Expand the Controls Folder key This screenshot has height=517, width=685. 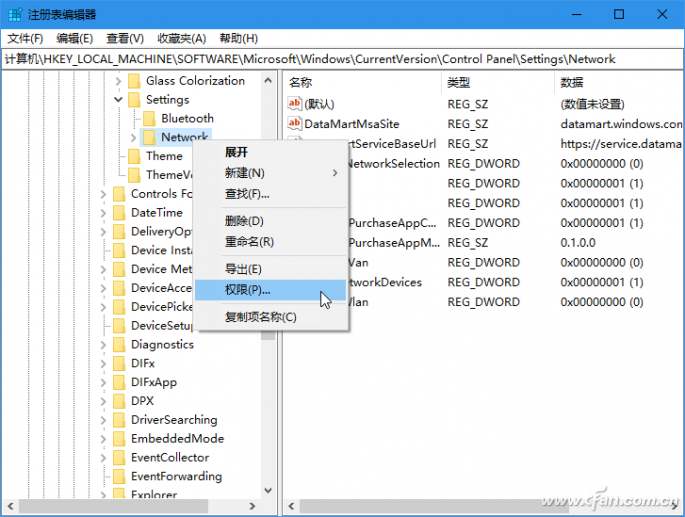(x=103, y=194)
